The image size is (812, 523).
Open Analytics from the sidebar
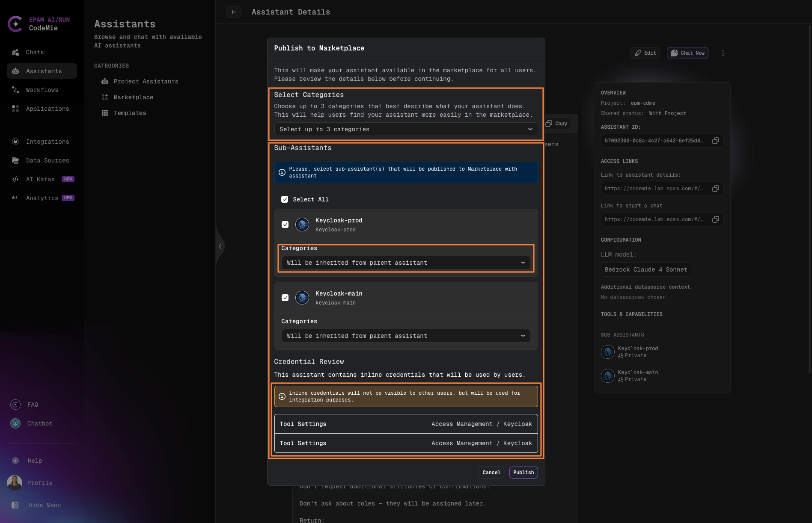tap(42, 198)
